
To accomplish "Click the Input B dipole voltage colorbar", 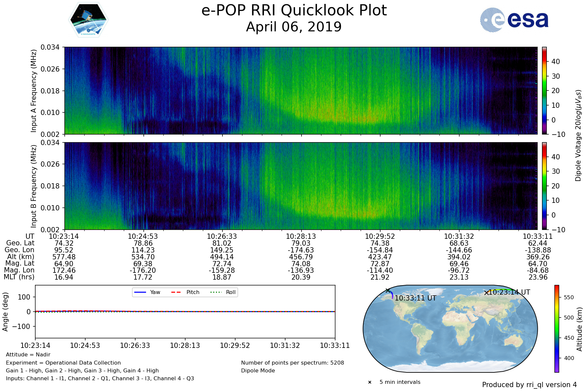I will point(545,186).
